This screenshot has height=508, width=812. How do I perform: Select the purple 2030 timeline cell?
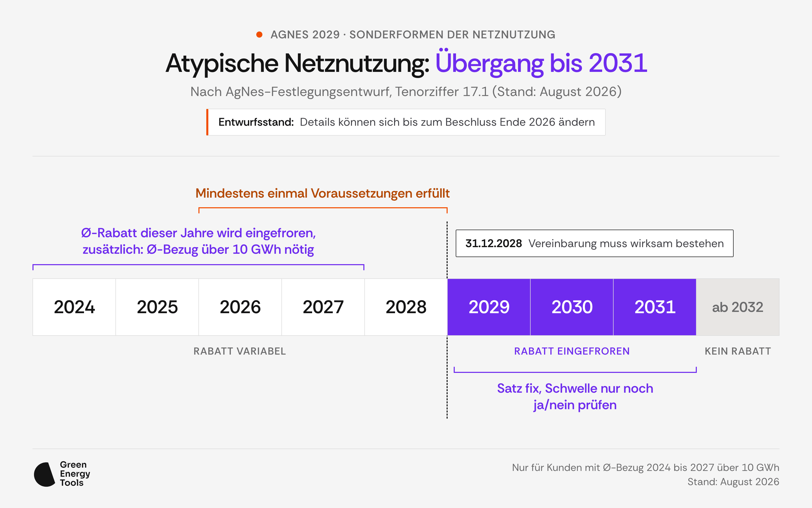pyautogui.click(x=572, y=307)
